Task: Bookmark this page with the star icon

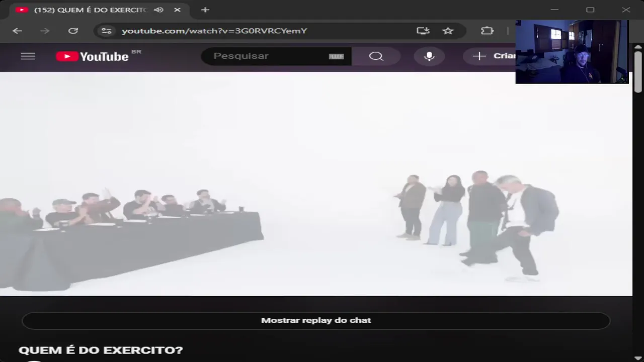Action: (448, 31)
